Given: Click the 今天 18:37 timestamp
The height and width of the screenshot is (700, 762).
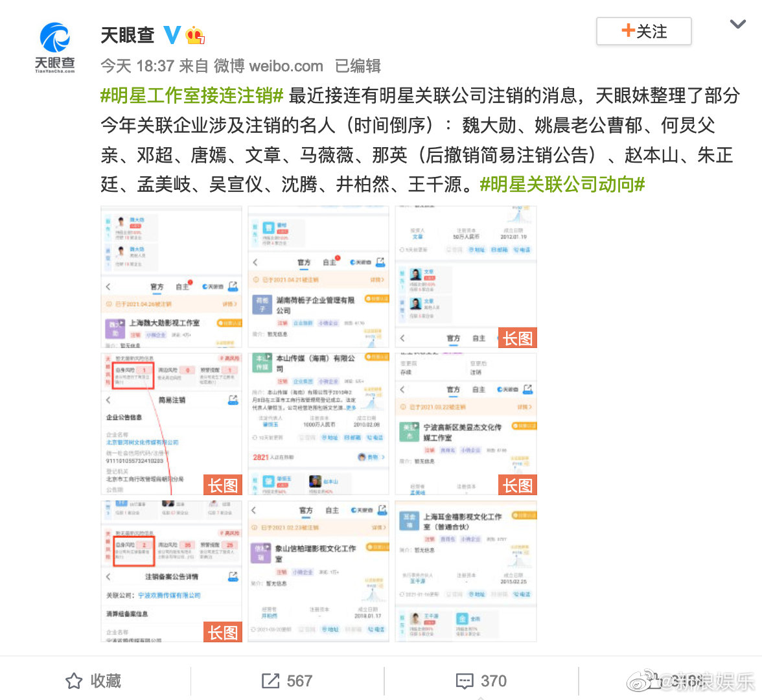Looking at the screenshot, I should tap(137, 65).
